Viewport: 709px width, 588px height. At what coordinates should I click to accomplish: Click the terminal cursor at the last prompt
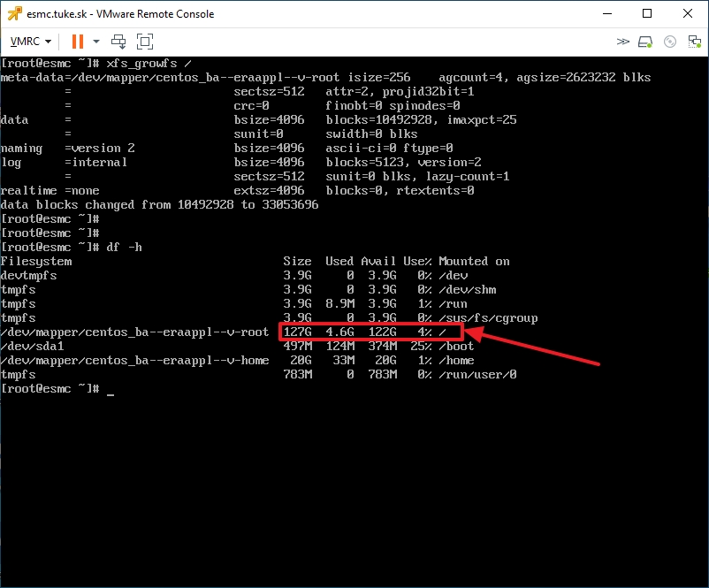click(x=111, y=394)
